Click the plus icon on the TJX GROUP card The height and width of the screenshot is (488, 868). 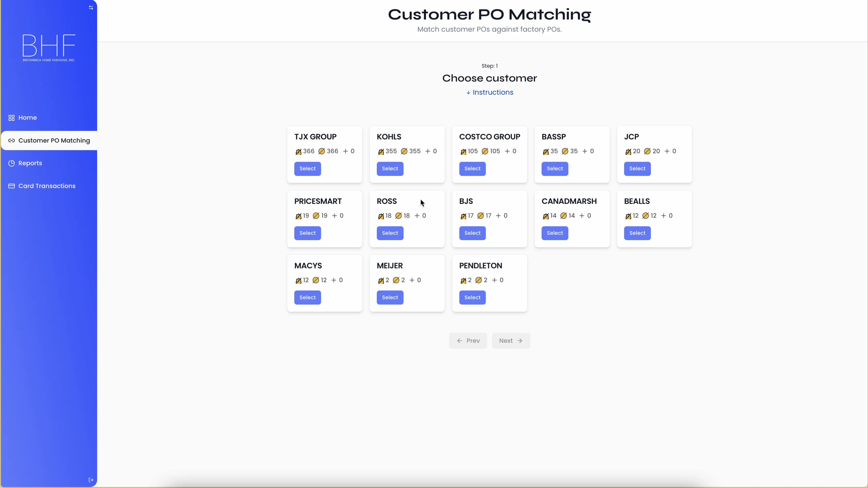[x=345, y=151]
